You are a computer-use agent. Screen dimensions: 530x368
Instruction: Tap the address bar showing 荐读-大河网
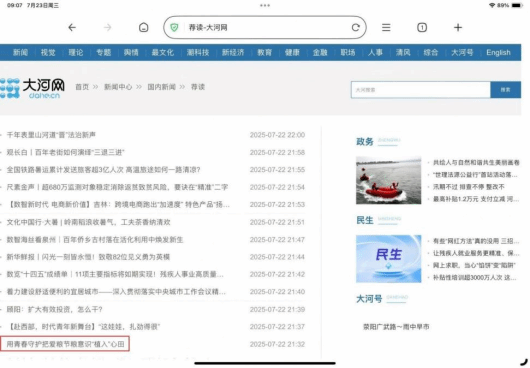265,27
